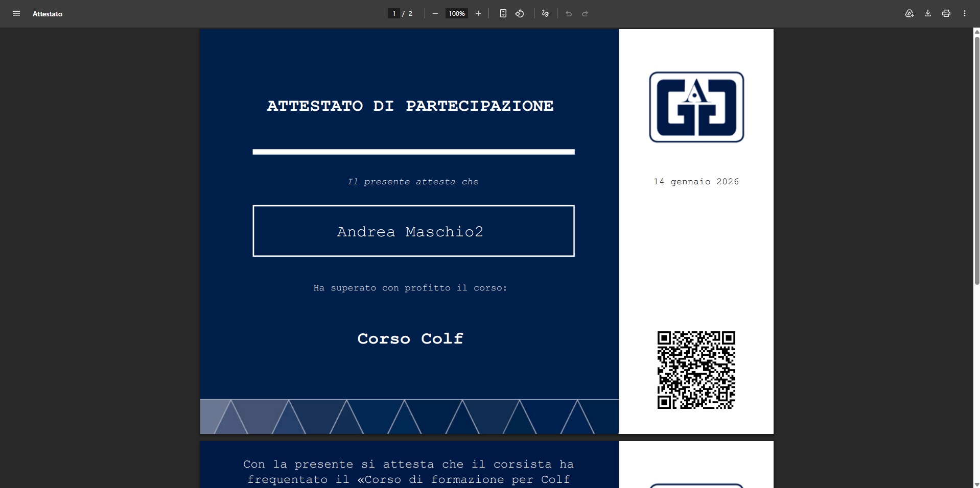Download the Attestato PDF file
The width and height of the screenshot is (980, 488).
pyautogui.click(x=928, y=14)
